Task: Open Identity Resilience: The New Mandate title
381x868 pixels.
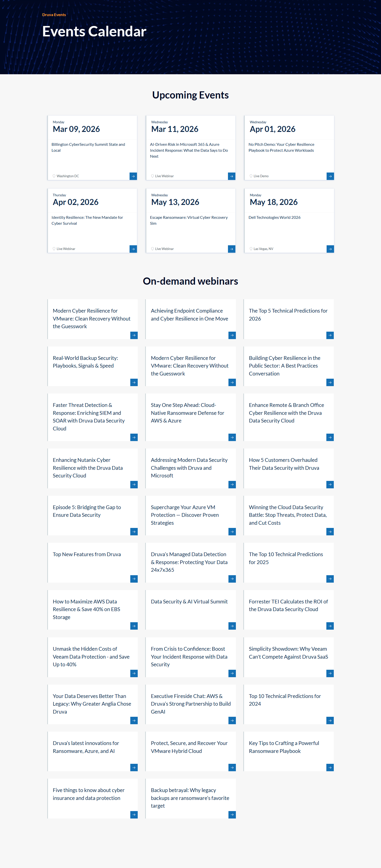Action: 87,220
